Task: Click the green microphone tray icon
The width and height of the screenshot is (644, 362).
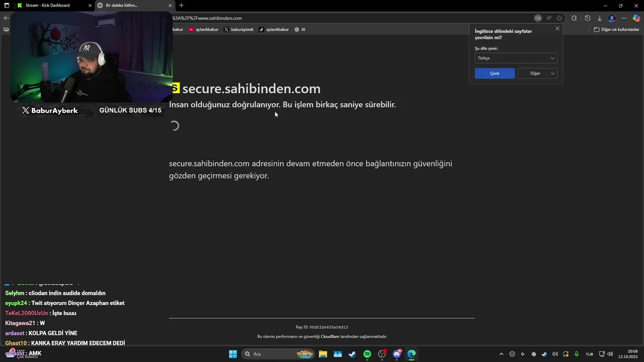Action: click(577, 354)
